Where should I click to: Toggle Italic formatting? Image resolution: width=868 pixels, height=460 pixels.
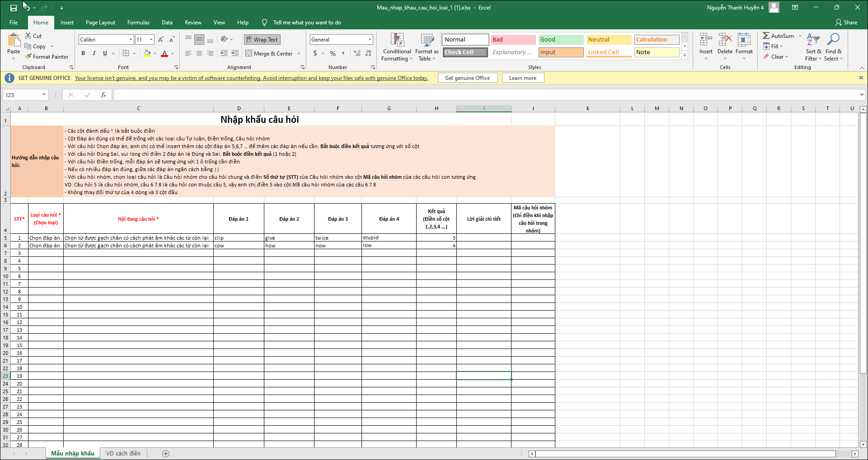tap(94, 53)
